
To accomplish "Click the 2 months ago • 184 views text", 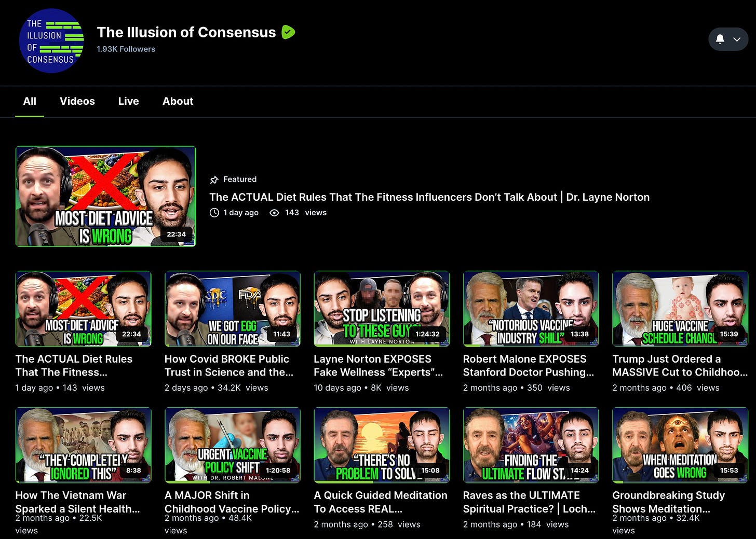I will tap(516, 524).
